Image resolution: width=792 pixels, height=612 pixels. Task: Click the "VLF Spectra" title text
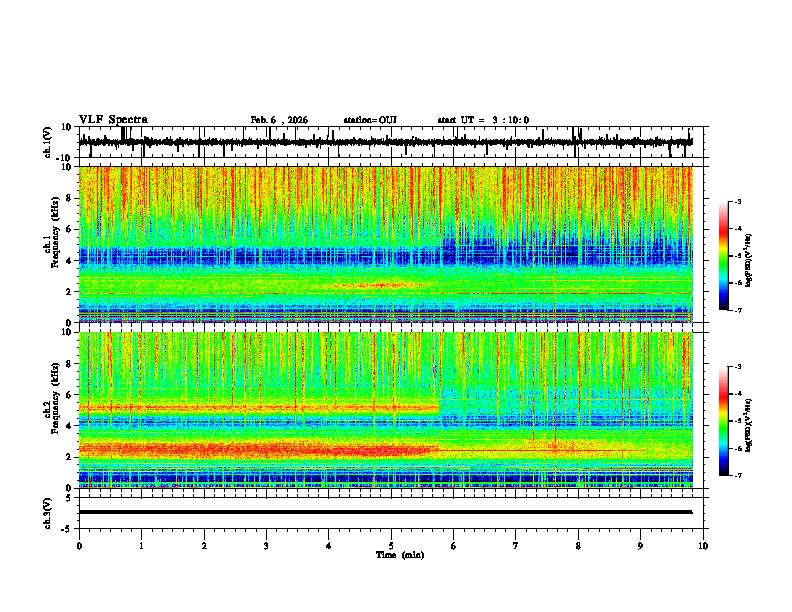point(113,120)
